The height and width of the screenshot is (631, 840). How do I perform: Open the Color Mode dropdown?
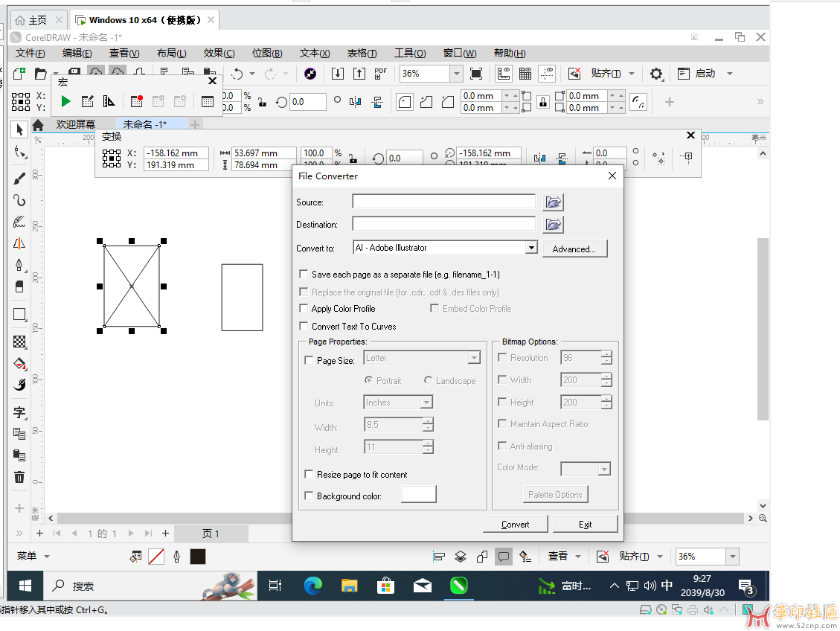click(x=604, y=470)
